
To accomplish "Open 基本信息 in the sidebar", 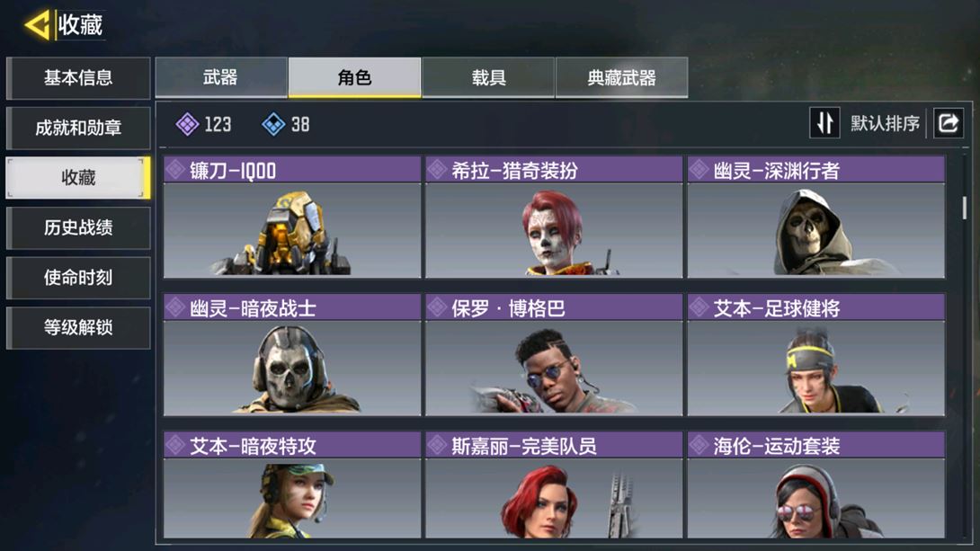I will [x=78, y=78].
